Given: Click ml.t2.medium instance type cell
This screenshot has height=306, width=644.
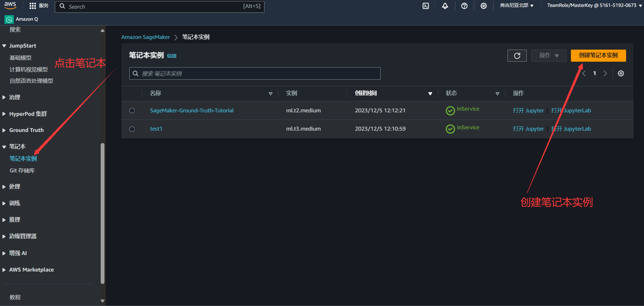Looking at the screenshot, I should (x=303, y=111).
